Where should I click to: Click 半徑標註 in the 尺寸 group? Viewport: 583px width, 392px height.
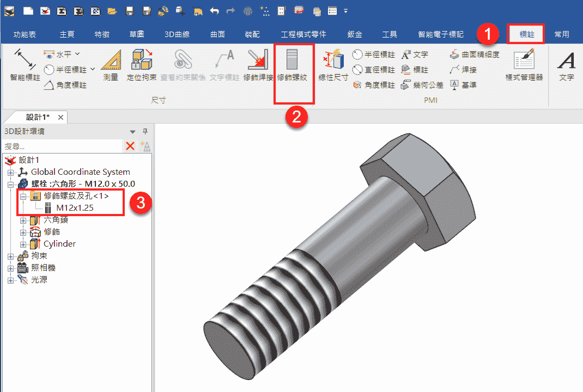[x=65, y=70]
